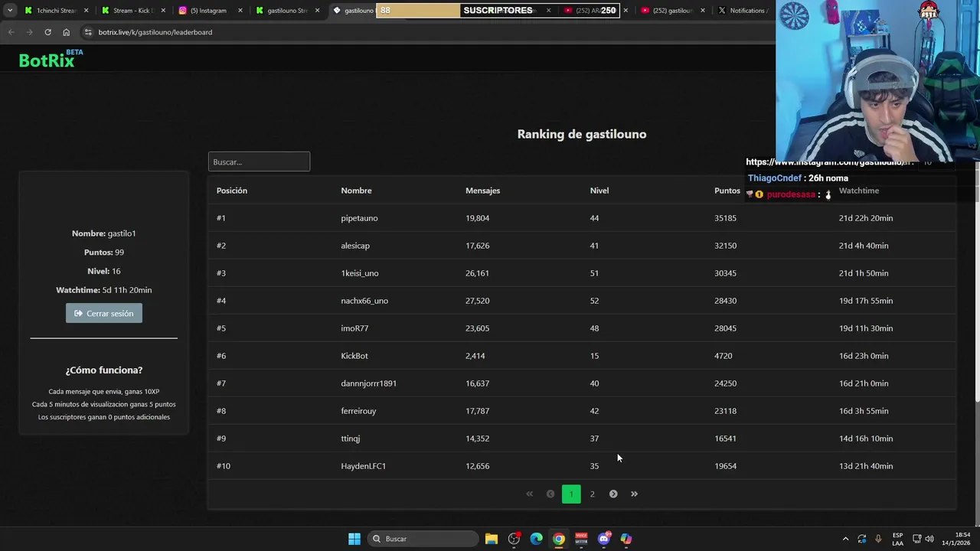Open Microsoft Edge from the taskbar
The image size is (980, 551).
537,539
